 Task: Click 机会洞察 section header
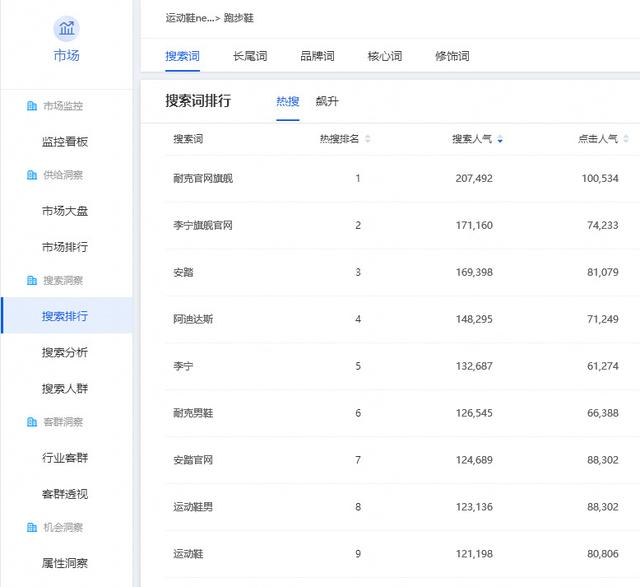(x=63, y=527)
